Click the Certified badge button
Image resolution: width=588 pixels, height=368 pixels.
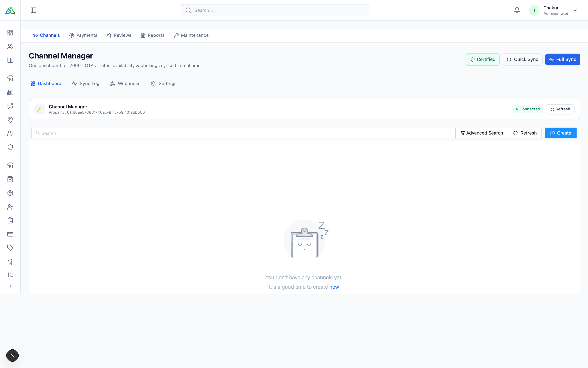(483, 59)
